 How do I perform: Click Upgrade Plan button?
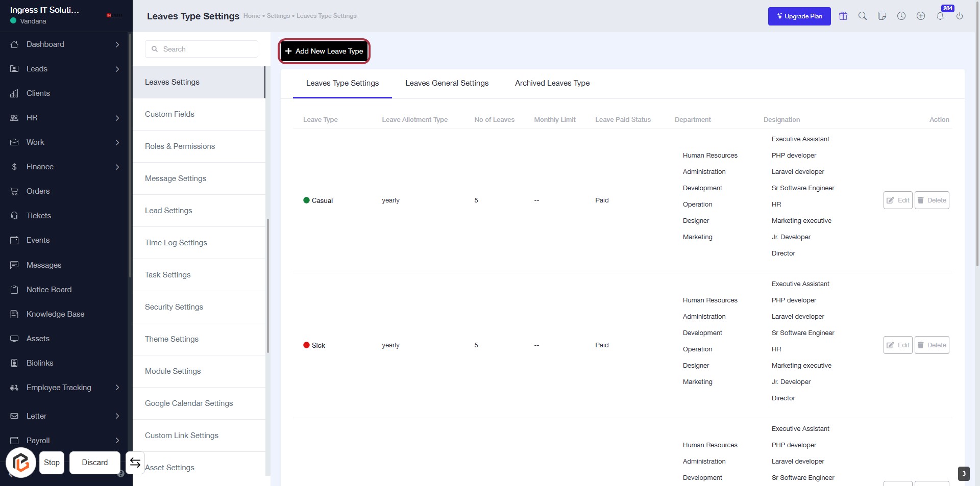(x=799, y=16)
